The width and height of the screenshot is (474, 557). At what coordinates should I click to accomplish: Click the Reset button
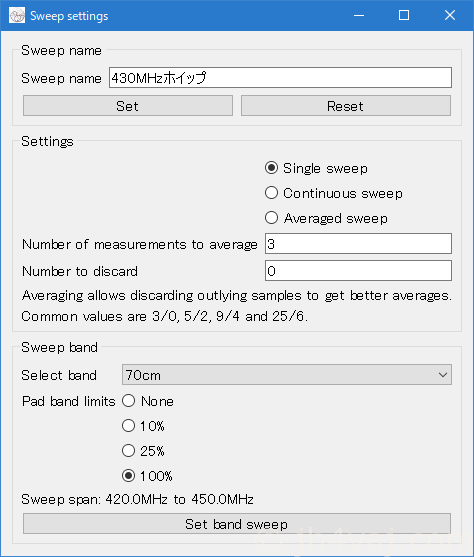click(346, 106)
